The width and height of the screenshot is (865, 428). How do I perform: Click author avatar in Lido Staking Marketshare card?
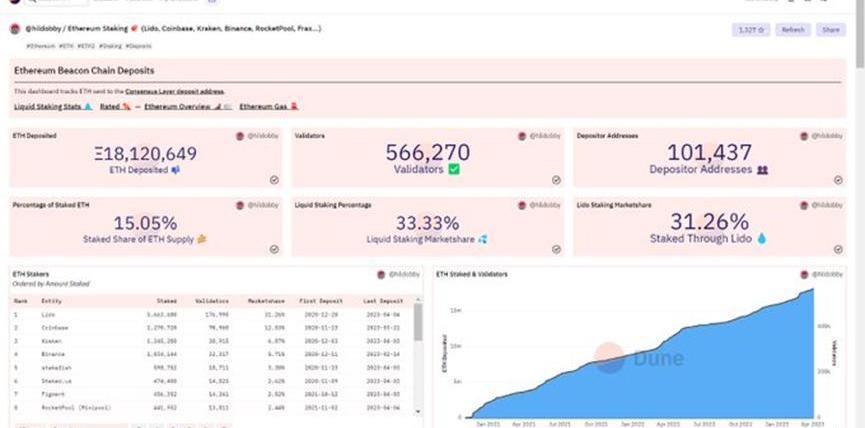[x=804, y=205]
